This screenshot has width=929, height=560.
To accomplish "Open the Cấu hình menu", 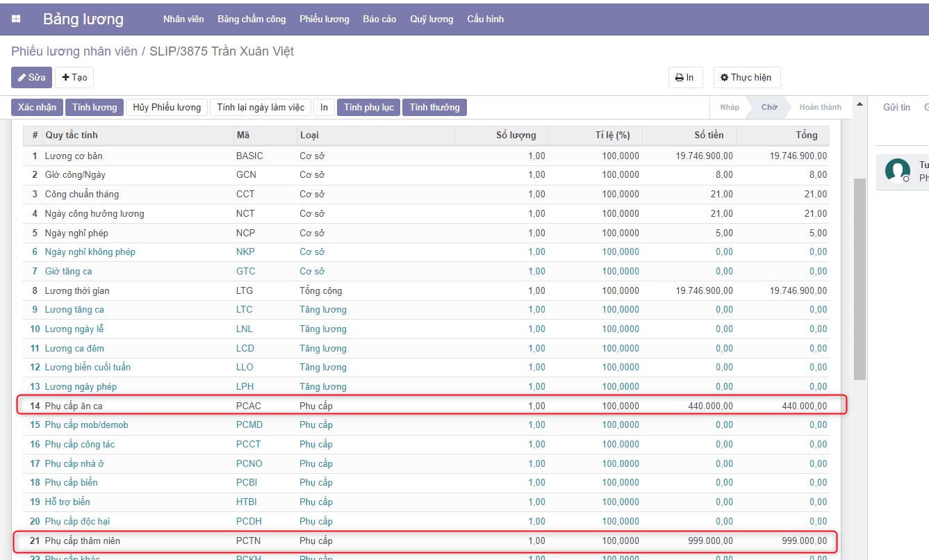I will click(x=485, y=19).
